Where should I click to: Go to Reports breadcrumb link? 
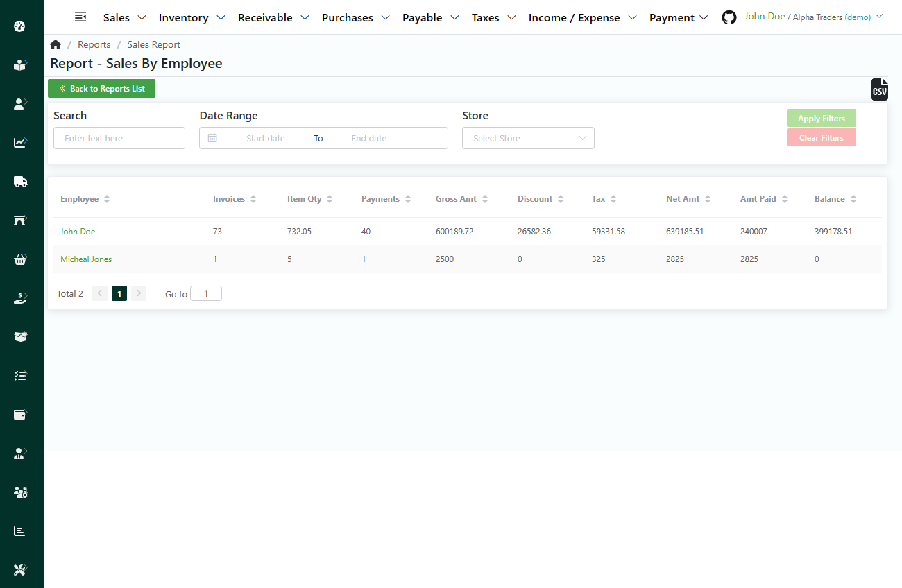(x=94, y=44)
